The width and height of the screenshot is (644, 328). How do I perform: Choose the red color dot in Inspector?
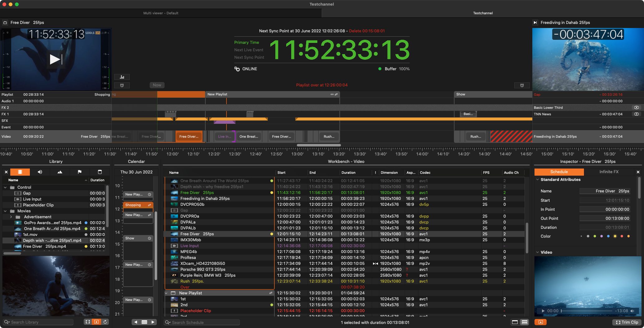(622, 236)
